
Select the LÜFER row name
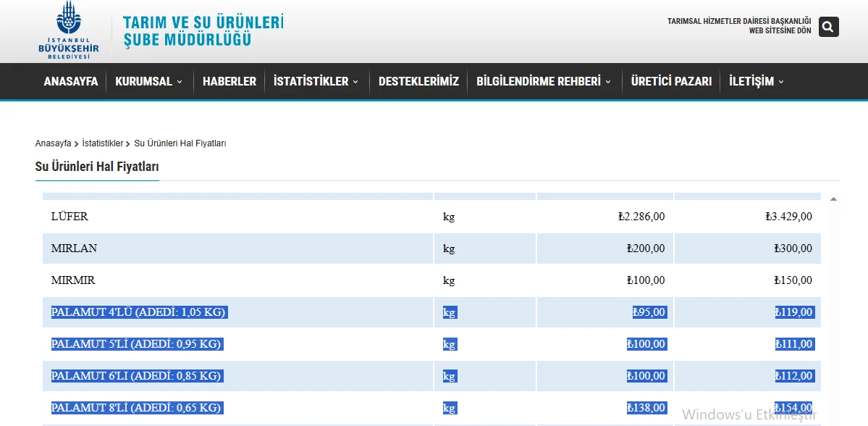(69, 217)
